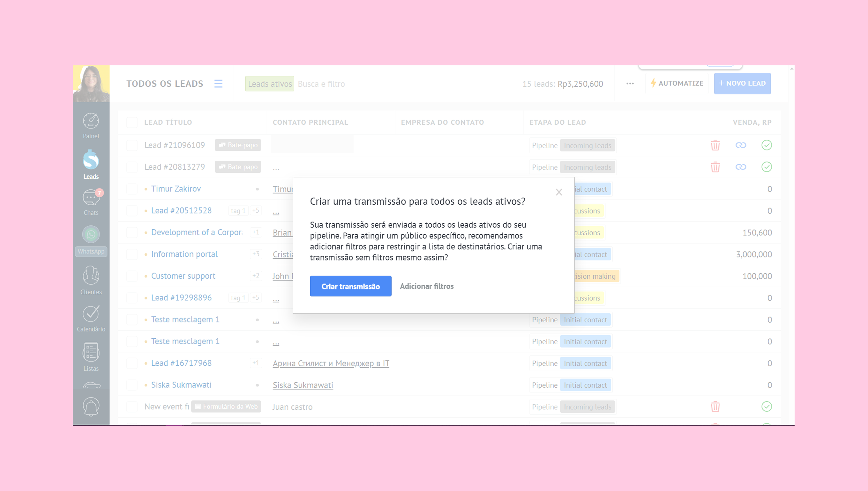The height and width of the screenshot is (491, 868).
Task: Delete Lead #21096109 with trash icon
Action: point(715,145)
